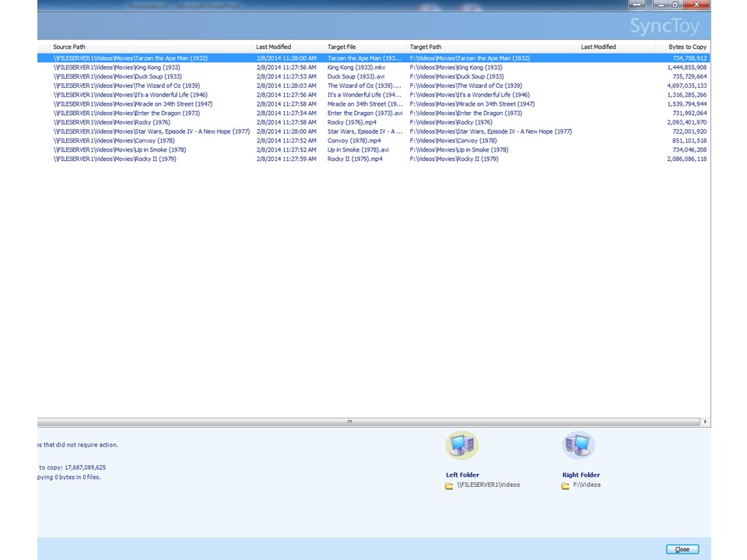Image resolution: width=747 pixels, height=560 pixels.
Task: Sort list by Bytes to Copy column
Action: (687, 47)
